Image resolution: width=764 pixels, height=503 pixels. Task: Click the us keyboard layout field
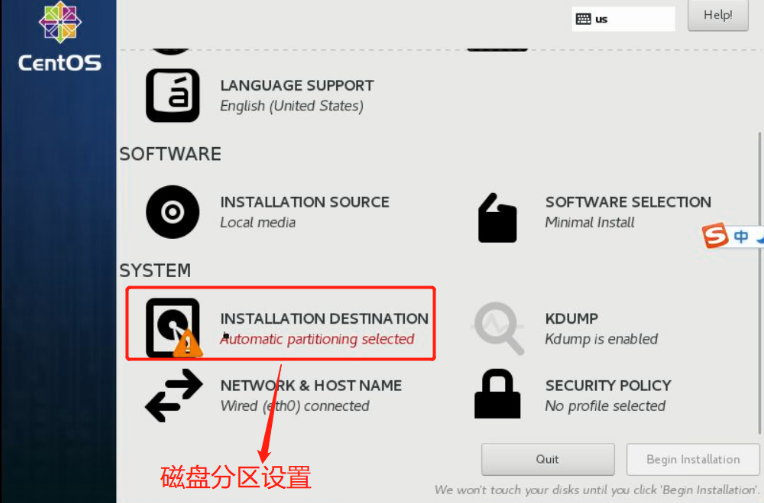623,19
